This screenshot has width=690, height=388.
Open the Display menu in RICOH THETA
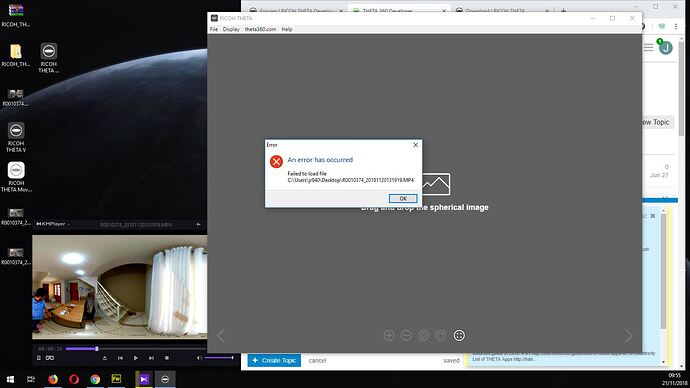click(x=231, y=29)
